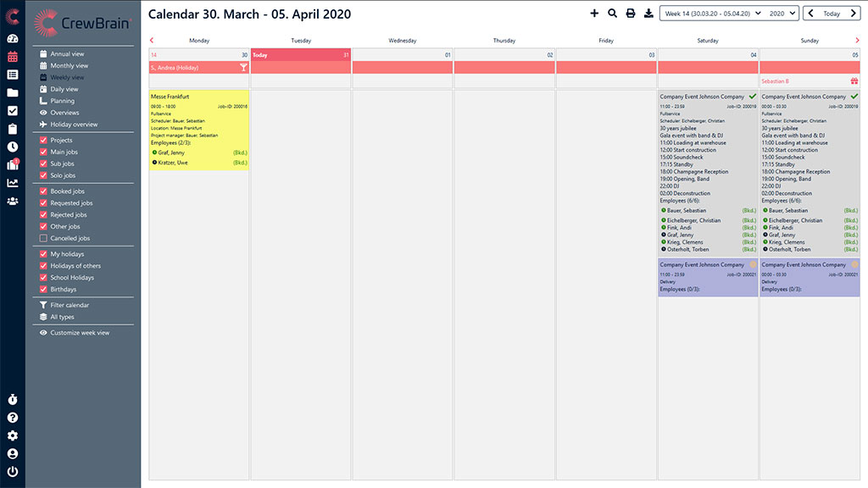Click Customize week view link
Screen dimensions: 868x488
click(80, 333)
